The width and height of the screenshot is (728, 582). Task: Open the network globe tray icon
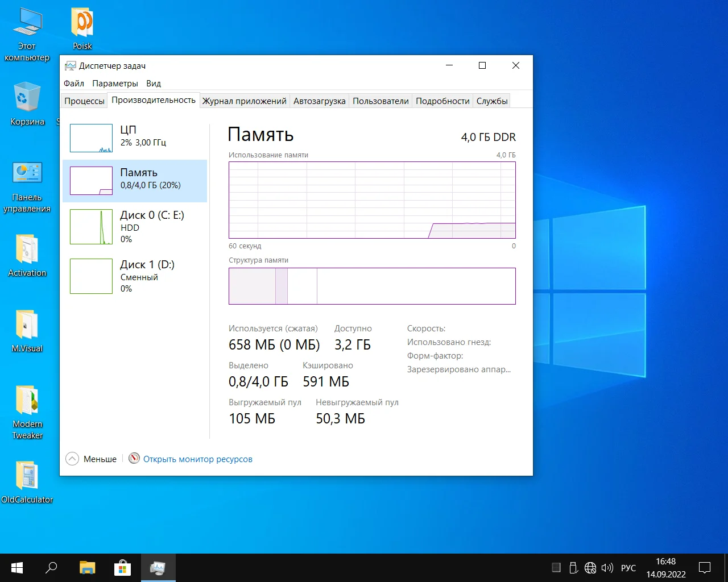(590, 568)
